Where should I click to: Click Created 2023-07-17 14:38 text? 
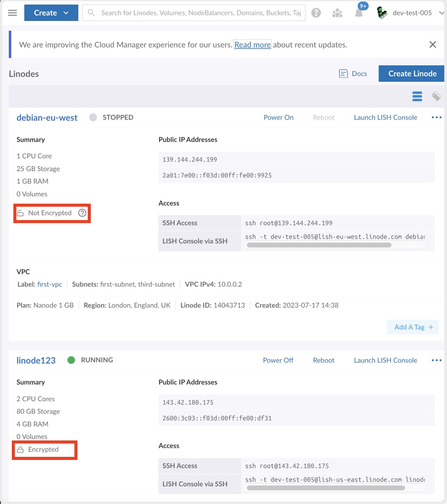297,305
